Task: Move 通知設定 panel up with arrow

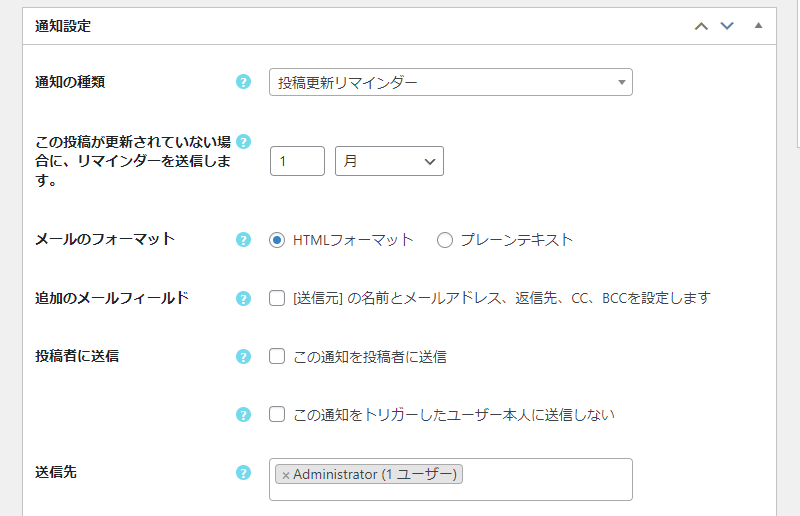Action: point(701,26)
